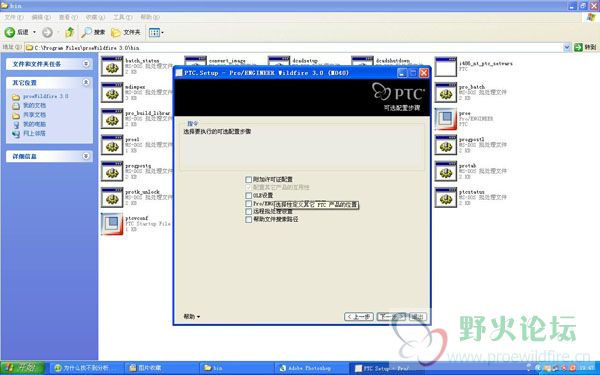Select the proe1 batch file icon
This screenshot has height=375, width=600.
click(x=112, y=145)
